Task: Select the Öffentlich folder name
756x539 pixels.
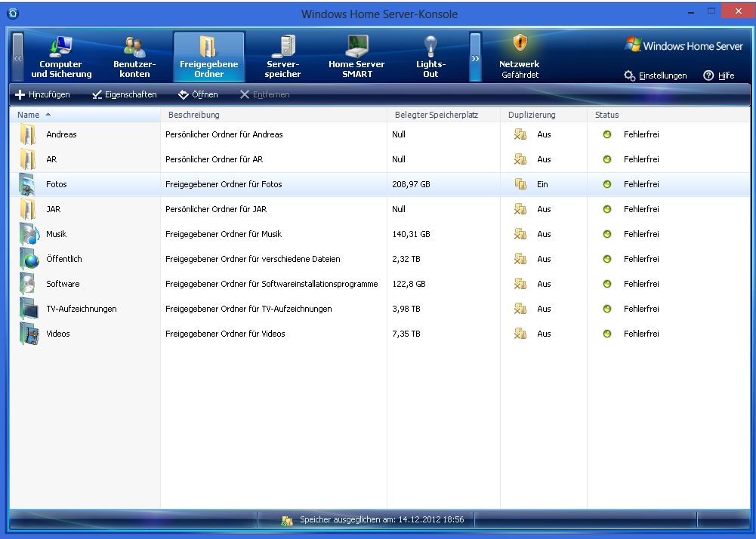Action: (x=64, y=259)
